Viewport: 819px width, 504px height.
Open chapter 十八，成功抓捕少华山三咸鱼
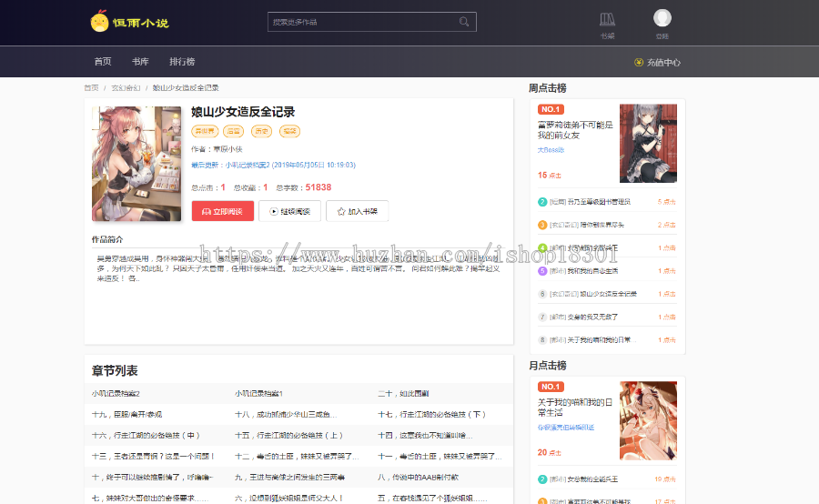point(286,414)
